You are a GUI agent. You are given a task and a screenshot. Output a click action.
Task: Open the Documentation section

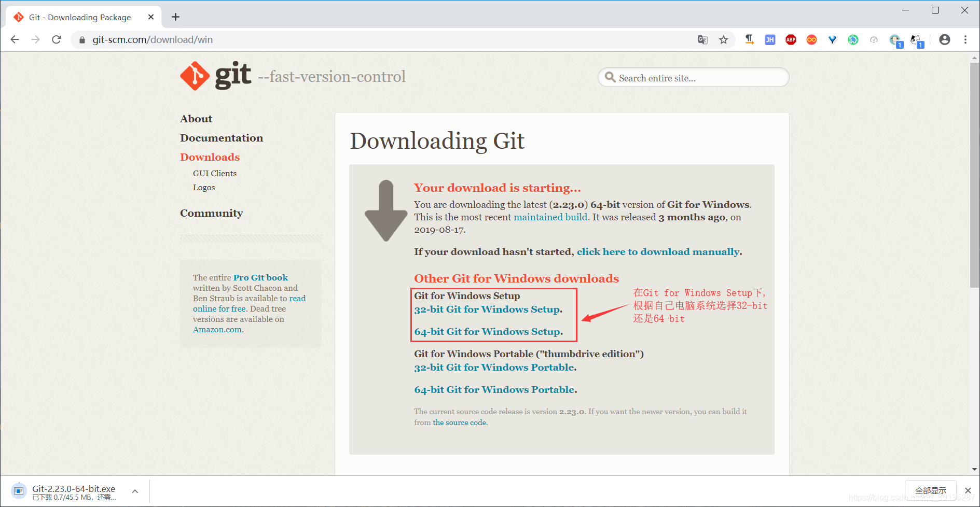[222, 138]
